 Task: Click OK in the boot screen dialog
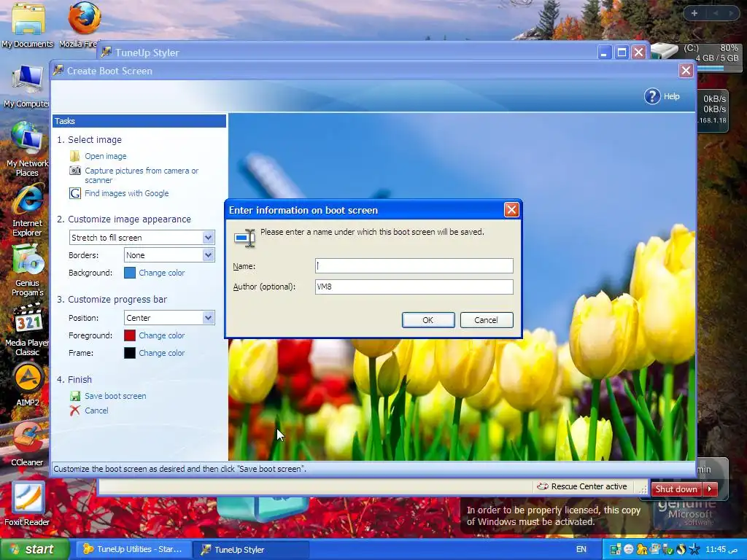point(428,320)
